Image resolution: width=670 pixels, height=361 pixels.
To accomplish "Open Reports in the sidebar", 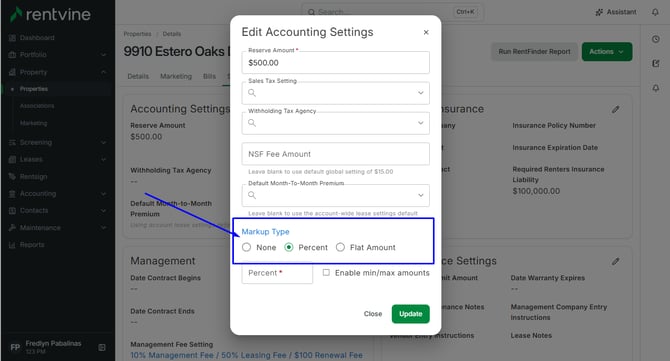I will point(32,245).
